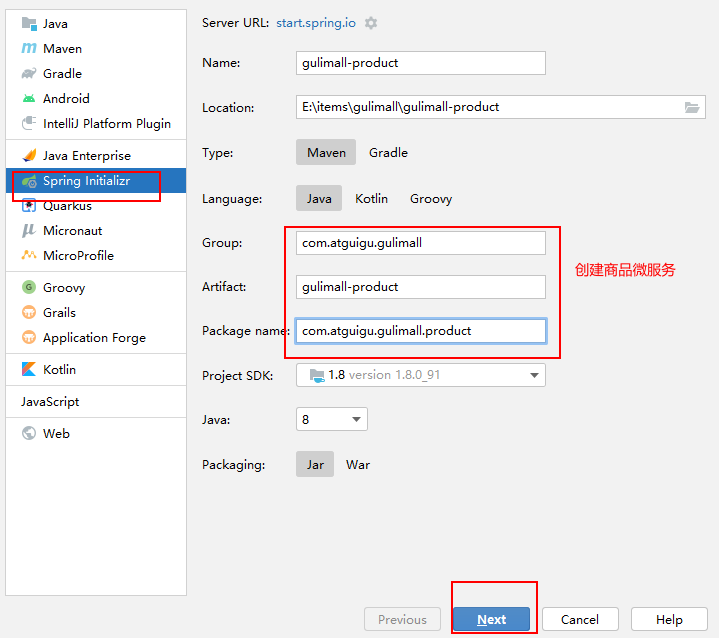Click the Micronaut mu icon

29,230
